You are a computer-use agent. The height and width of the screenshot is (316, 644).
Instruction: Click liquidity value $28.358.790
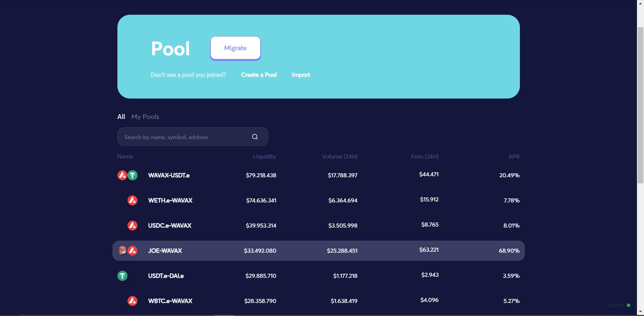pos(260,301)
